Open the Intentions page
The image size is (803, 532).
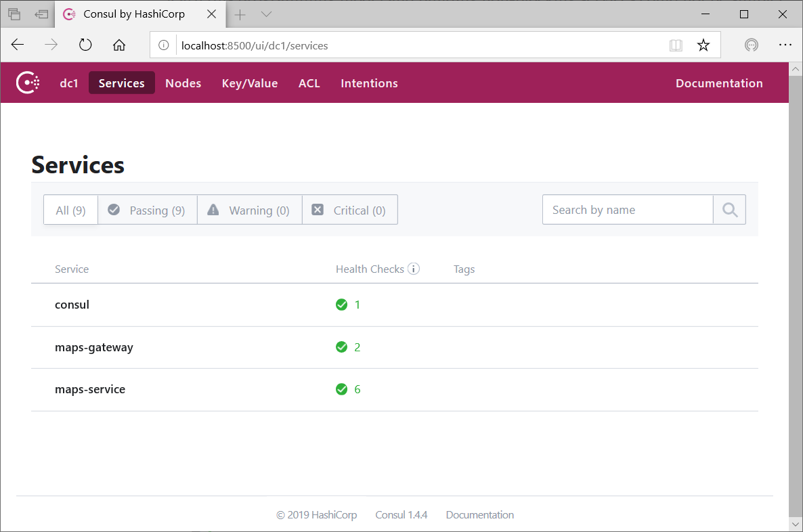pyautogui.click(x=369, y=83)
